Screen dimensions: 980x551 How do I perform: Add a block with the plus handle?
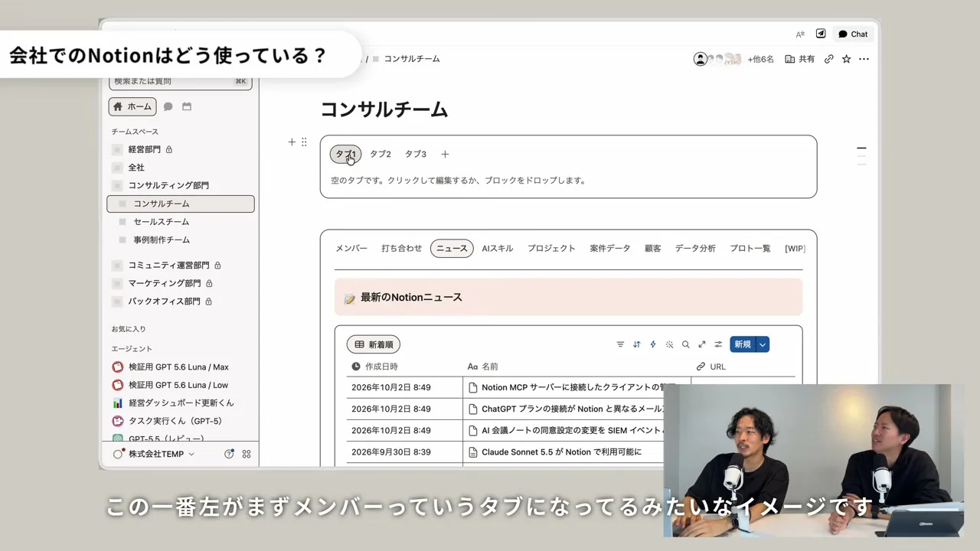pos(292,142)
